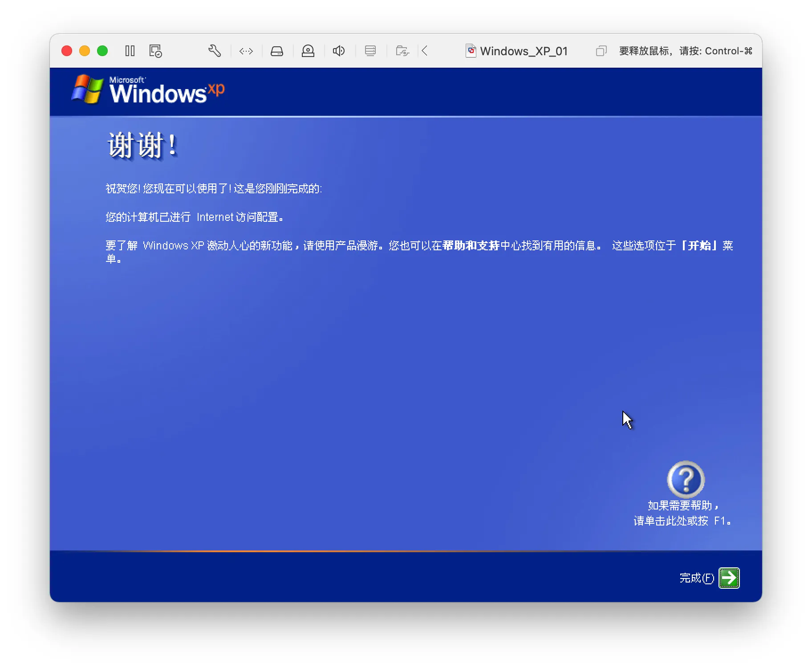Click the stacked-lines device icon beside the speaker
812x668 pixels.
click(x=370, y=51)
